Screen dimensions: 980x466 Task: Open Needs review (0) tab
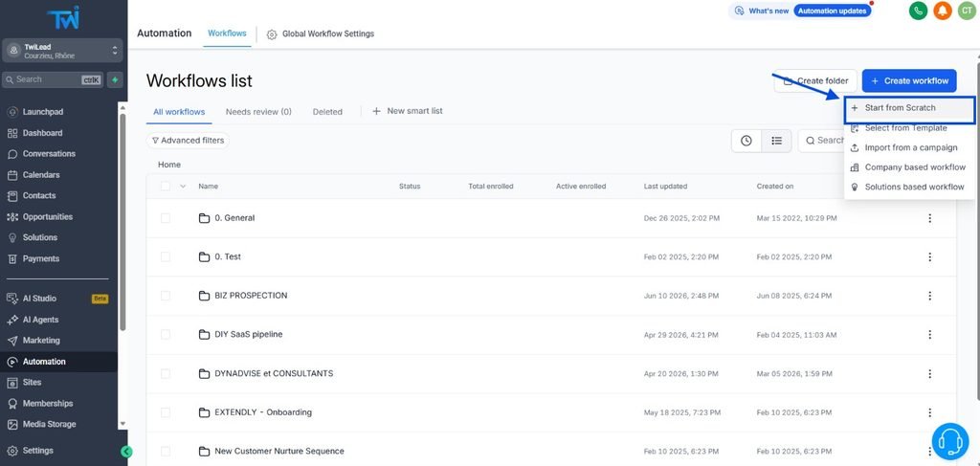258,112
